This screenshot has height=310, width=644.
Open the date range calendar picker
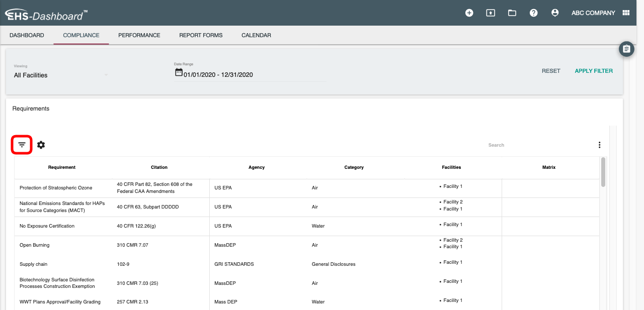click(179, 72)
